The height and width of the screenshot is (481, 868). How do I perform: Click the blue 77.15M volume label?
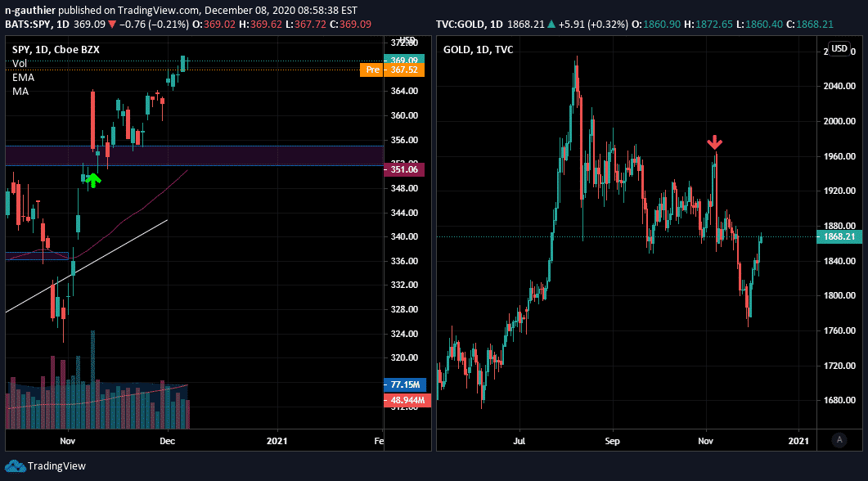(x=405, y=384)
